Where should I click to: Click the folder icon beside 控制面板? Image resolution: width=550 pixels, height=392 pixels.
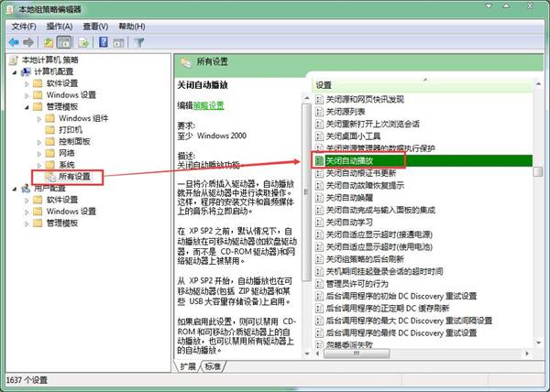pyautogui.click(x=49, y=142)
